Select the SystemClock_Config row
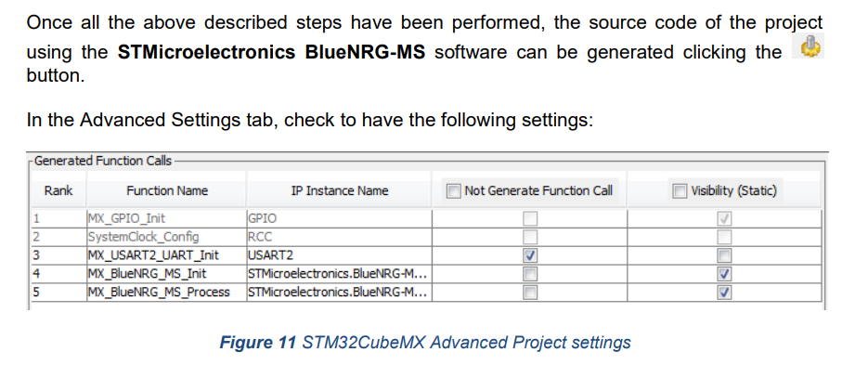Viewport: 868px width, 378px height. click(426, 238)
